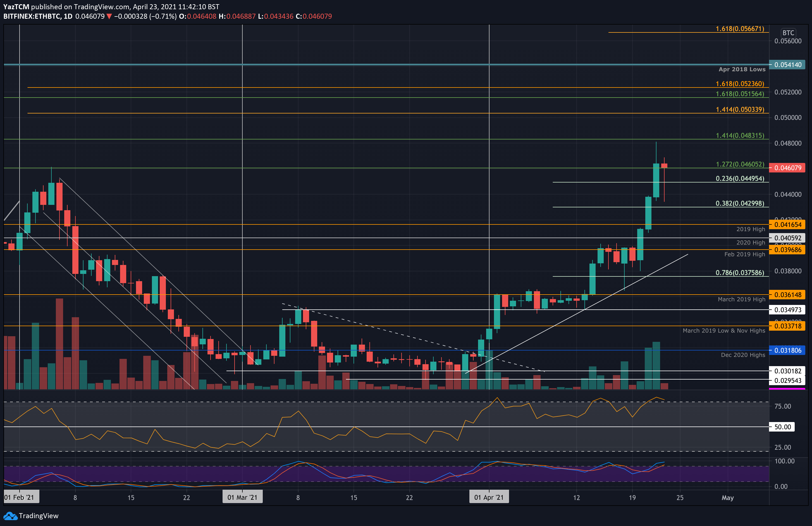812x526 pixels.
Task: Click the 01 Feb '21 date marker
Action: (21, 497)
